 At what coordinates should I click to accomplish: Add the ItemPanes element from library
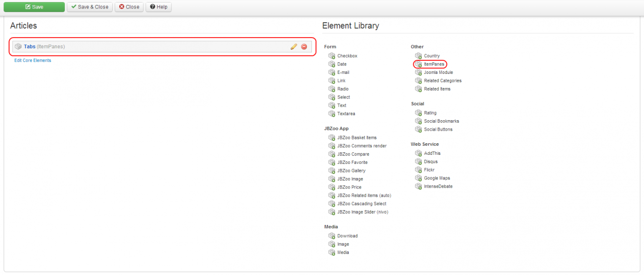click(x=434, y=64)
